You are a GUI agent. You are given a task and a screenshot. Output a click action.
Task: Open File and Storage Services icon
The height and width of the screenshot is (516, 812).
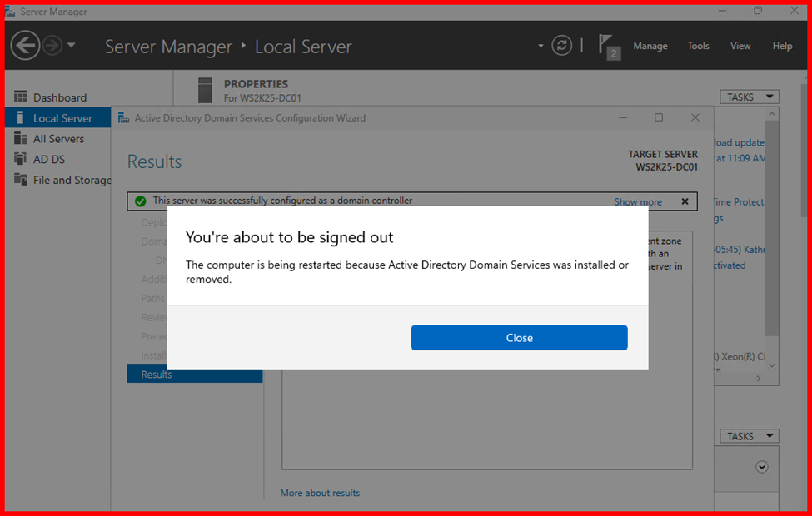click(x=21, y=180)
